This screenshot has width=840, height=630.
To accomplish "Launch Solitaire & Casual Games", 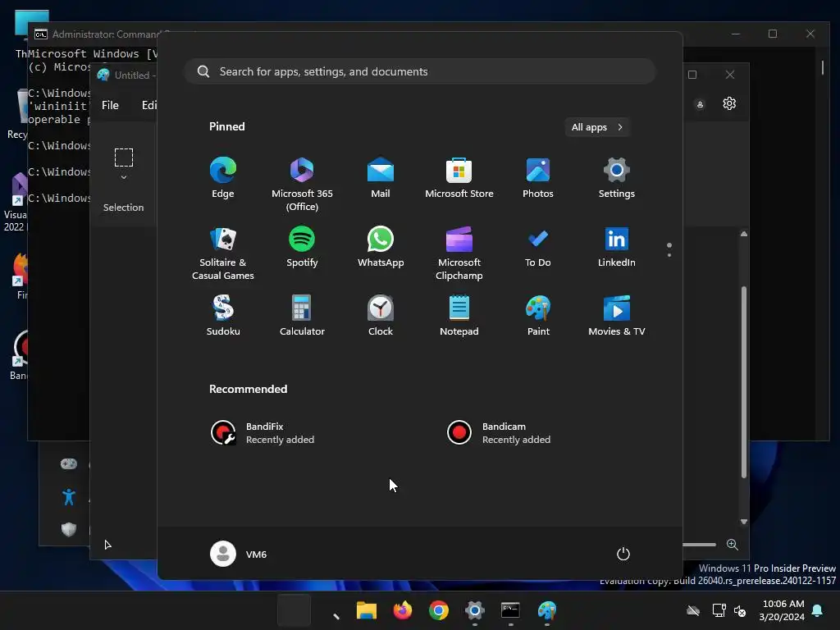I will [x=223, y=253].
